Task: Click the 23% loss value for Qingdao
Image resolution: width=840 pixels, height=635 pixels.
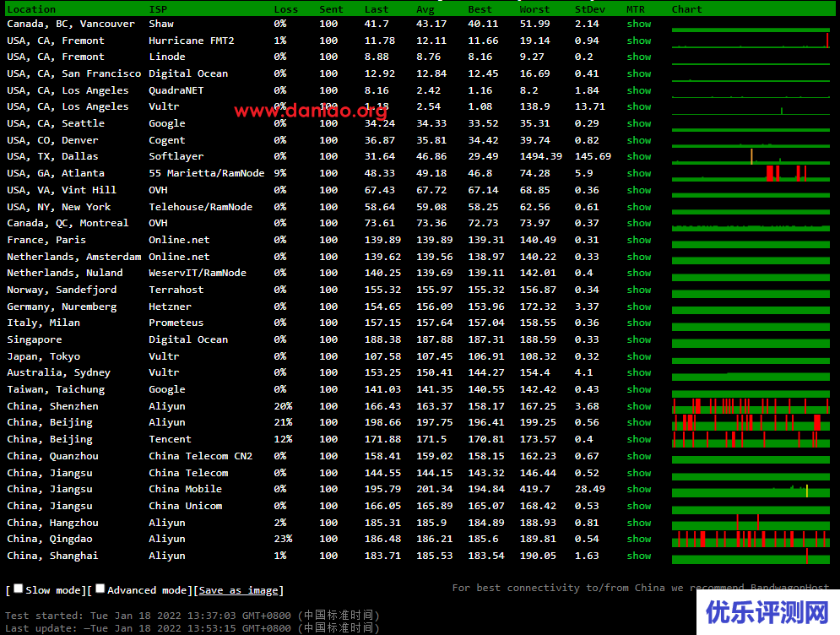Action: [283, 539]
